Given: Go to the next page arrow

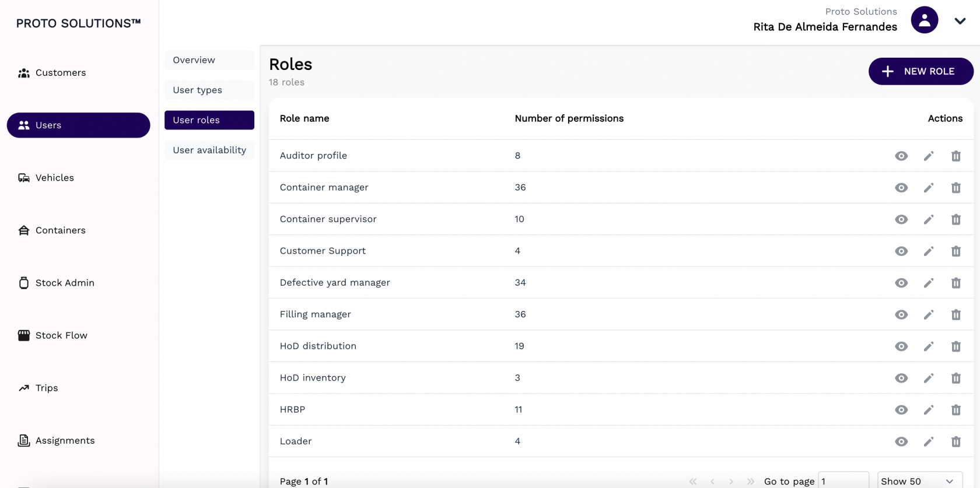Looking at the screenshot, I should pos(731,482).
